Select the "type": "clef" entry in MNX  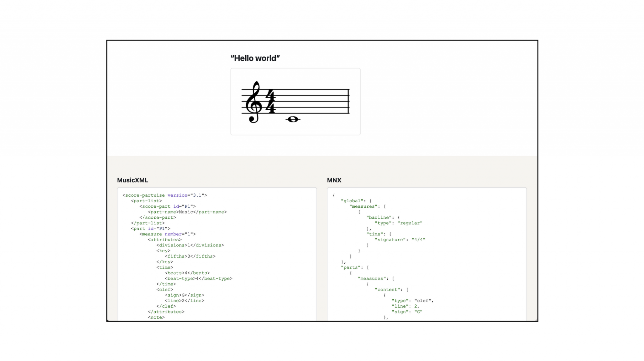[x=413, y=300]
